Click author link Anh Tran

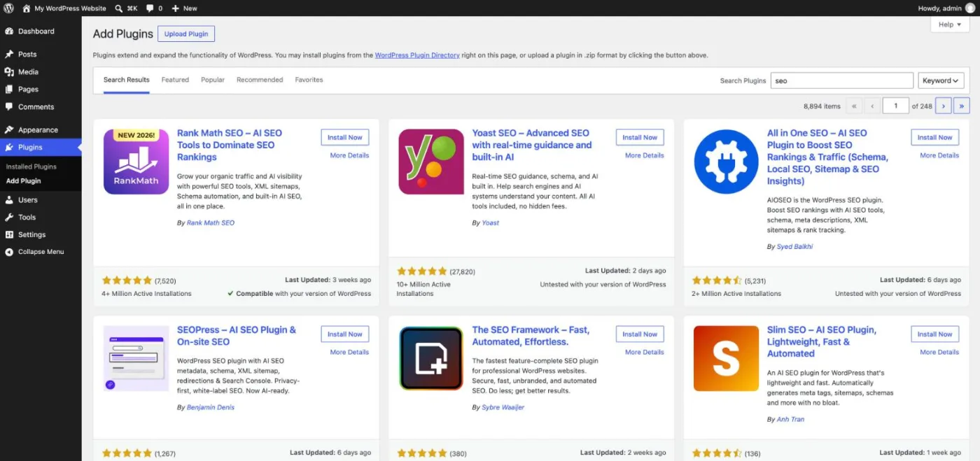(790, 419)
